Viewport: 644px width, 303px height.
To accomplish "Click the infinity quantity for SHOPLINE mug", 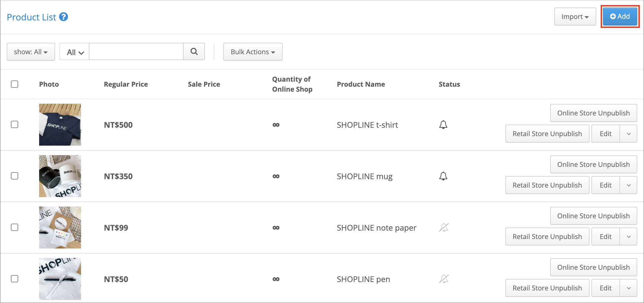I will (276, 176).
